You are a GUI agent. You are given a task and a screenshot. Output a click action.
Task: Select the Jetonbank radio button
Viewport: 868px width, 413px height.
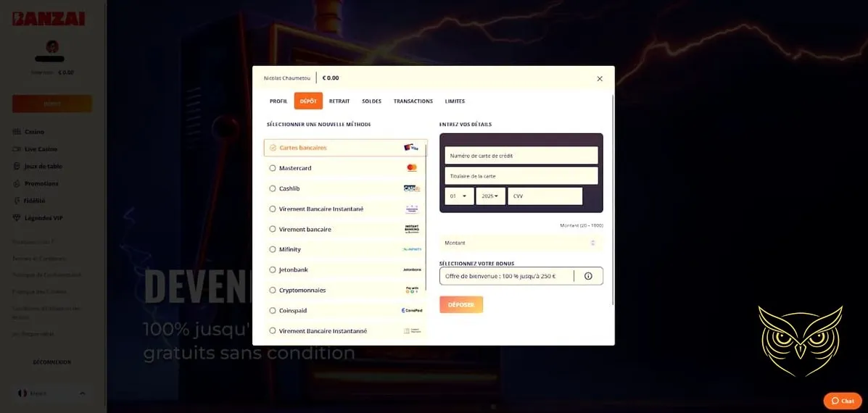pos(273,270)
